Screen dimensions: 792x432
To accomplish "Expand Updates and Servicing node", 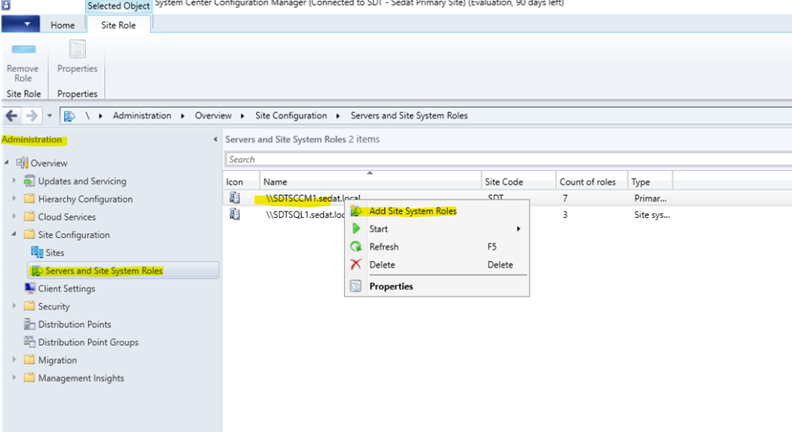I will click(x=14, y=180).
